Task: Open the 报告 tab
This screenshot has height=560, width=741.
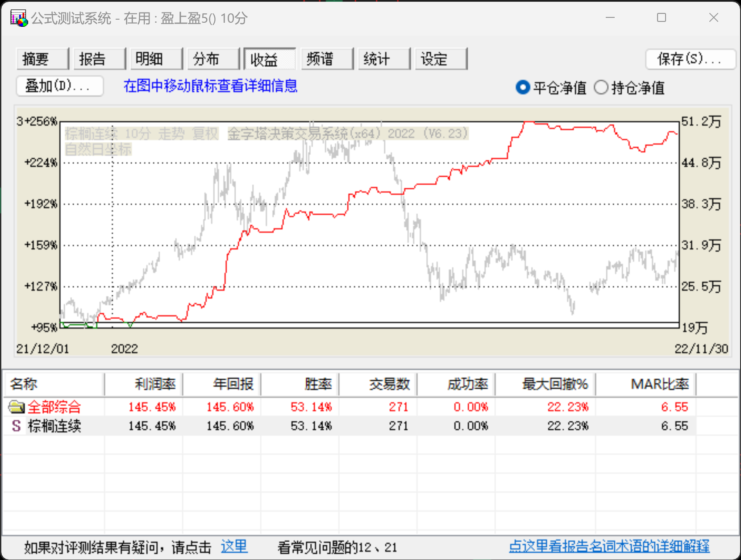Action: pos(99,59)
